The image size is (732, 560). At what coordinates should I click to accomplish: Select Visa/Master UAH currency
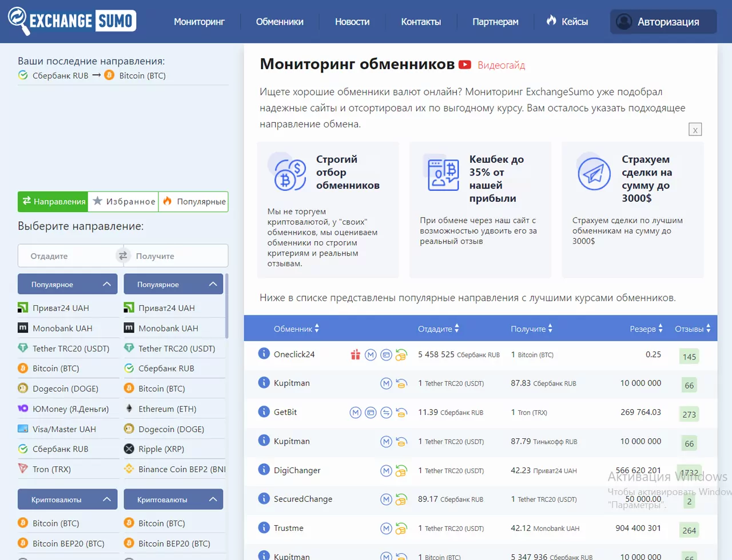64,429
